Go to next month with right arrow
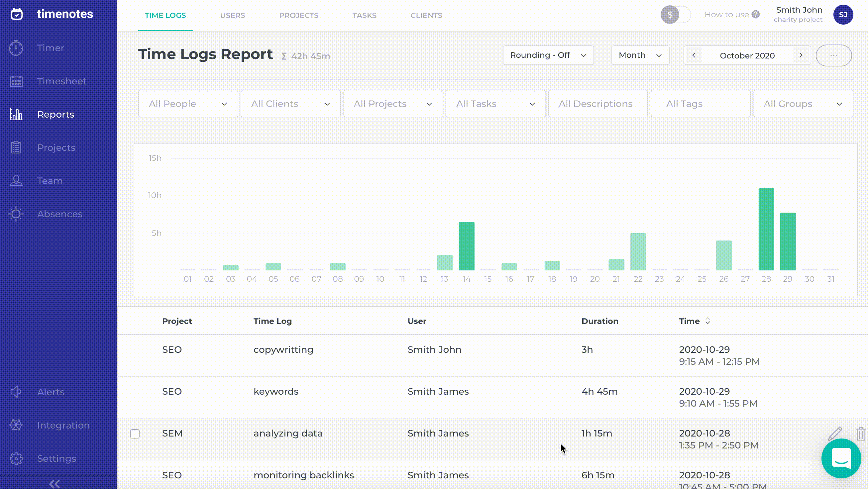Viewport: 868px width, 489px height. (x=801, y=55)
